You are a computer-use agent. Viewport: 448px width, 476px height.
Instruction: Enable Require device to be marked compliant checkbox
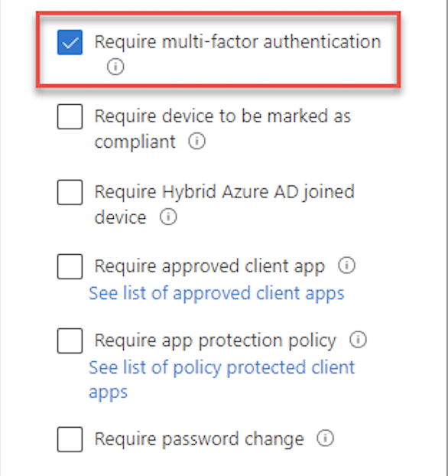click(70, 116)
